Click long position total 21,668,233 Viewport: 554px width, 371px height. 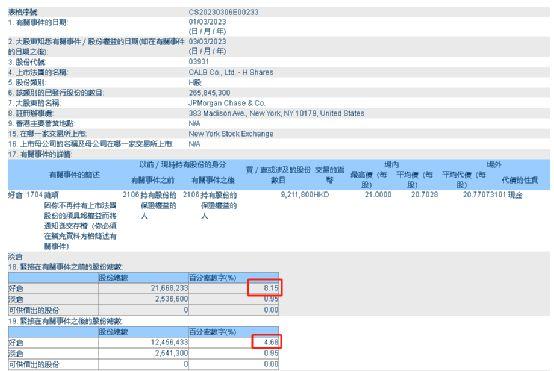(x=170, y=288)
